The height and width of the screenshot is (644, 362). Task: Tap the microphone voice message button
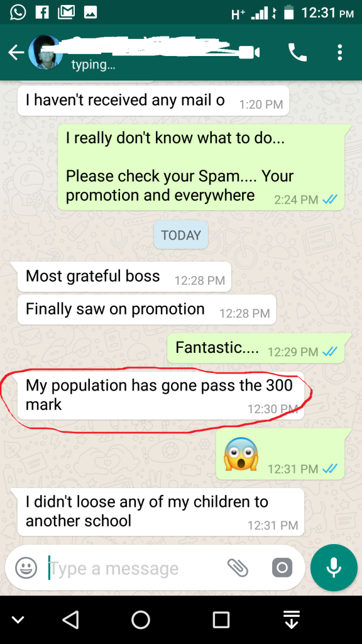(334, 568)
